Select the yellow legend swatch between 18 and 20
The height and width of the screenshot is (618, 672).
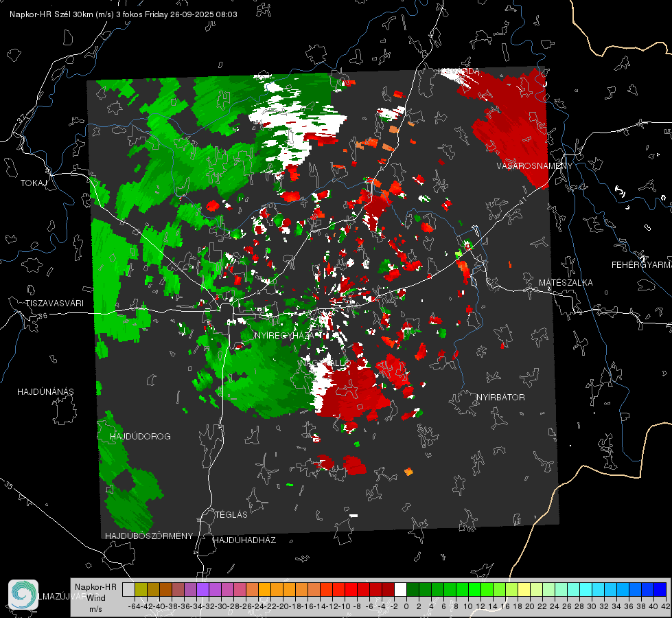click(x=524, y=590)
